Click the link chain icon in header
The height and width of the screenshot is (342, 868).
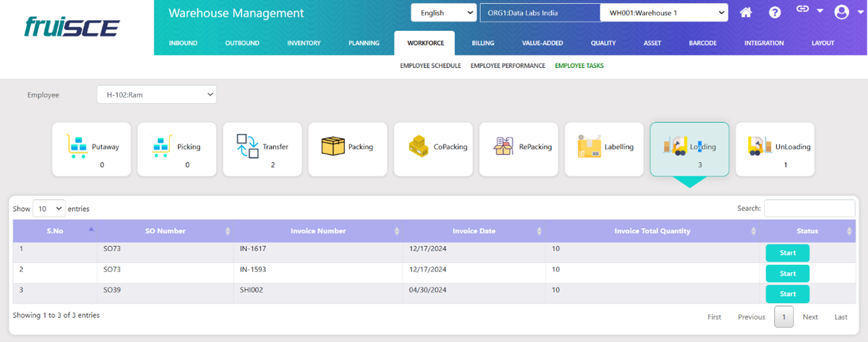click(x=803, y=9)
